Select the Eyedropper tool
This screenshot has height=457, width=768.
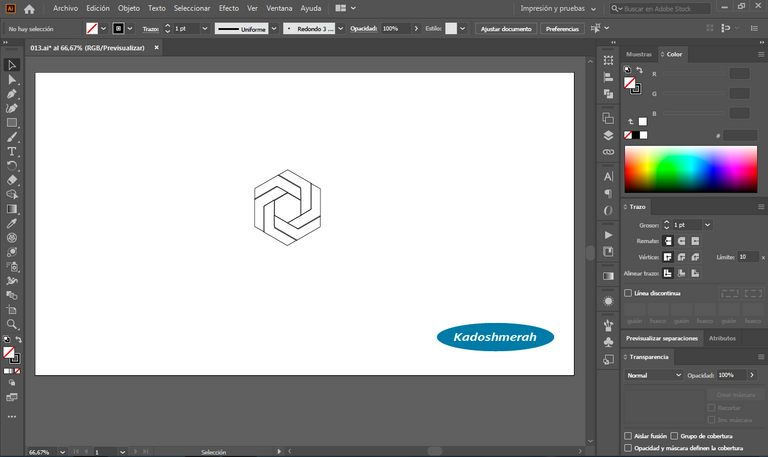(12, 223)
